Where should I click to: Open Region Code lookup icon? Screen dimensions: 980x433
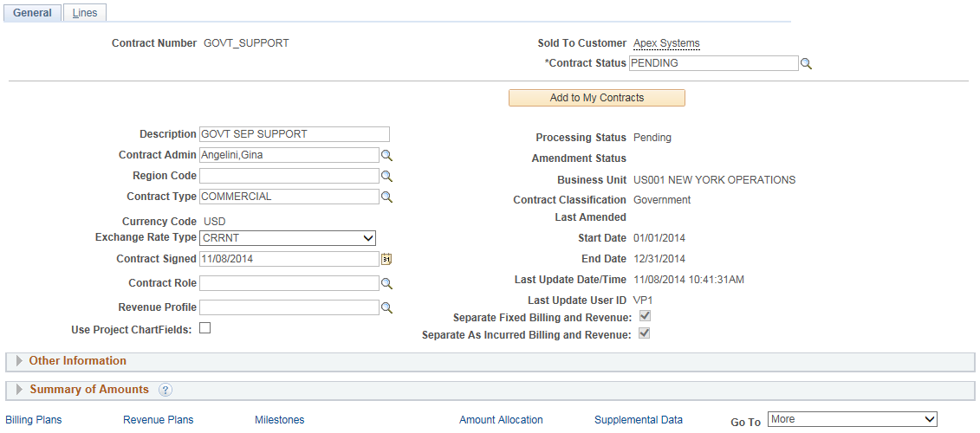pyautogui.click(x=387, y=176)
